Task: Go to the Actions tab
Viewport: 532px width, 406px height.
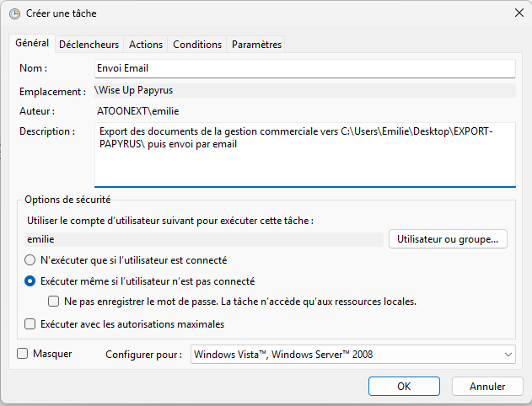Action: pyautogui.click(x=146, y=45)
